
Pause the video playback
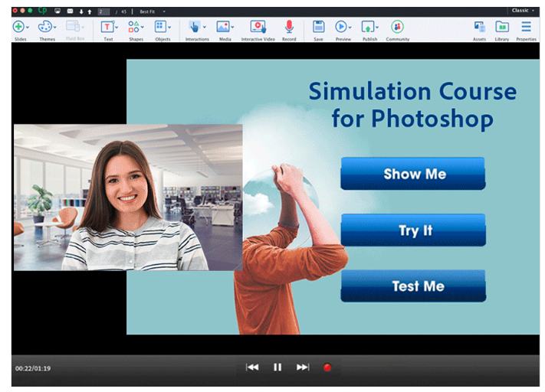(x=277, y=367)
